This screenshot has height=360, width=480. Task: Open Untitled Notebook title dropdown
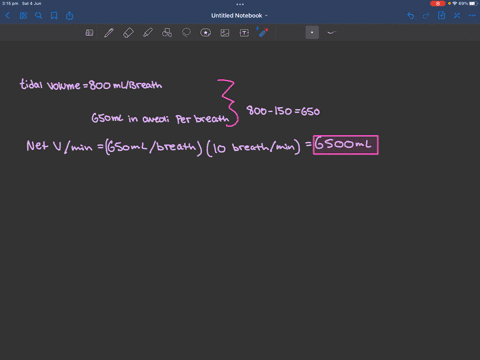coord(239,16)
